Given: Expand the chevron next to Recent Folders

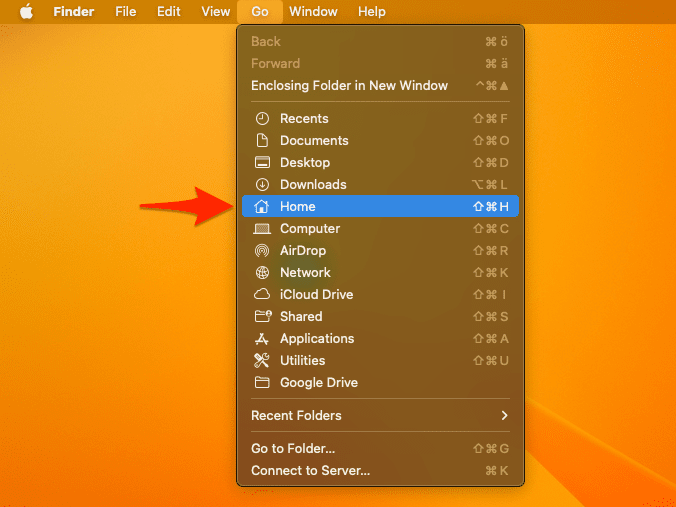Looking at the screenshot, I should pos(504,416).
